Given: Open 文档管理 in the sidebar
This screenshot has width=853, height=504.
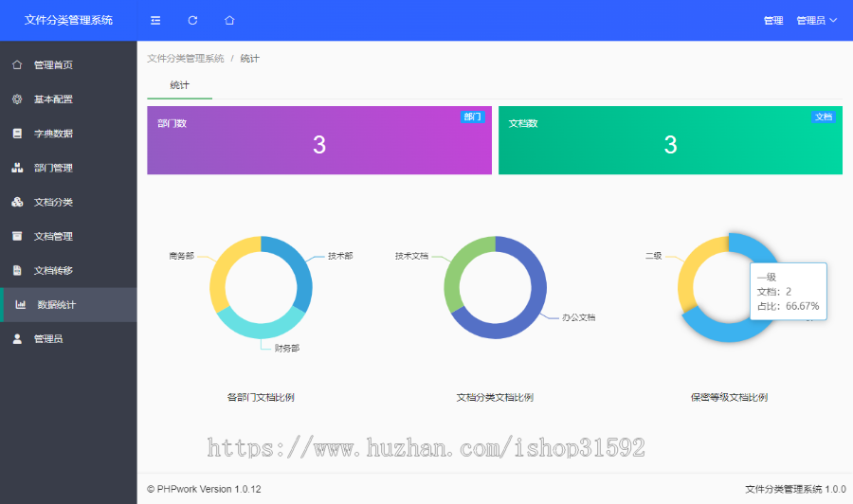Looking at the screenshot, I should pyautogui.click(x=68, y=236).
